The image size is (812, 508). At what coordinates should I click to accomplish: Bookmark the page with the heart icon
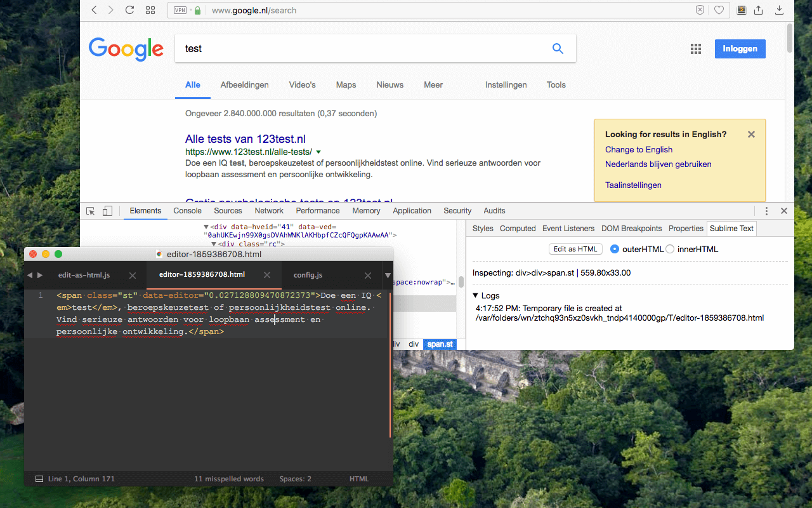click(x=719, y=10)
